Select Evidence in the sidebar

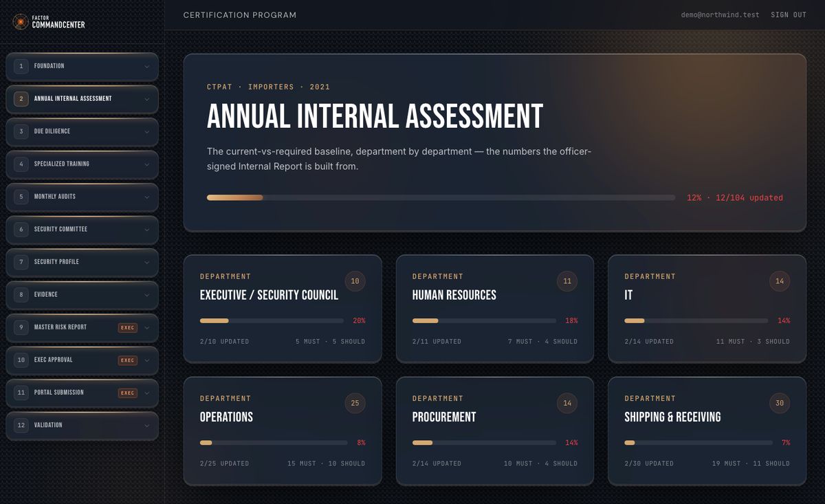click(82, 295)
